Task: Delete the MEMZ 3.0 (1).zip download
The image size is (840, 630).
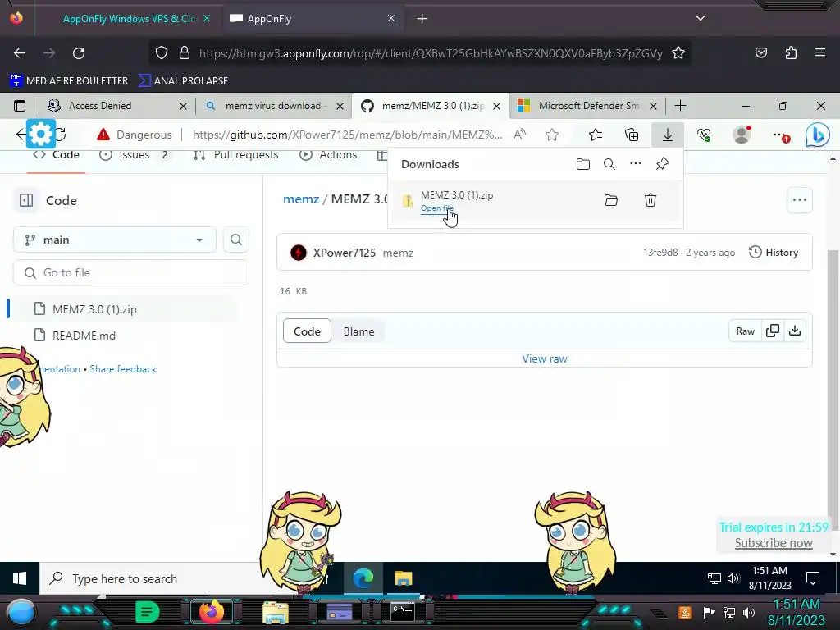Action: click(x=651, y=200)
